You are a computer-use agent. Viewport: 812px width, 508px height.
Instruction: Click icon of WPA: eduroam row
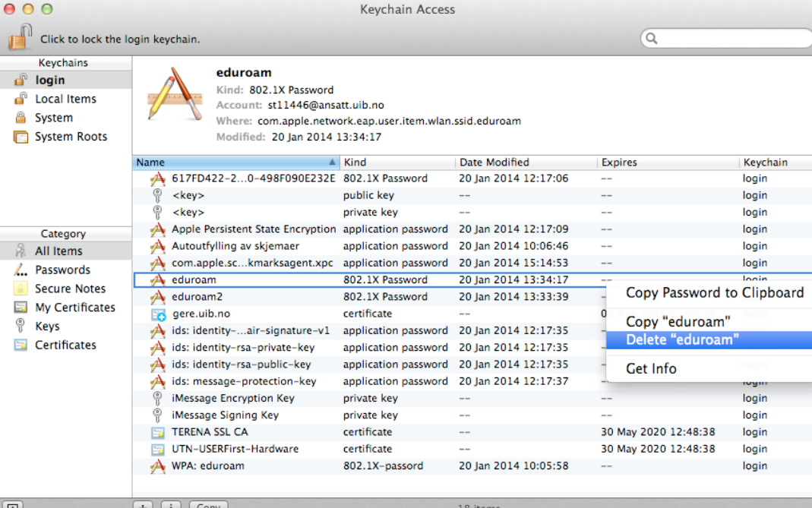tap(157, 466)
